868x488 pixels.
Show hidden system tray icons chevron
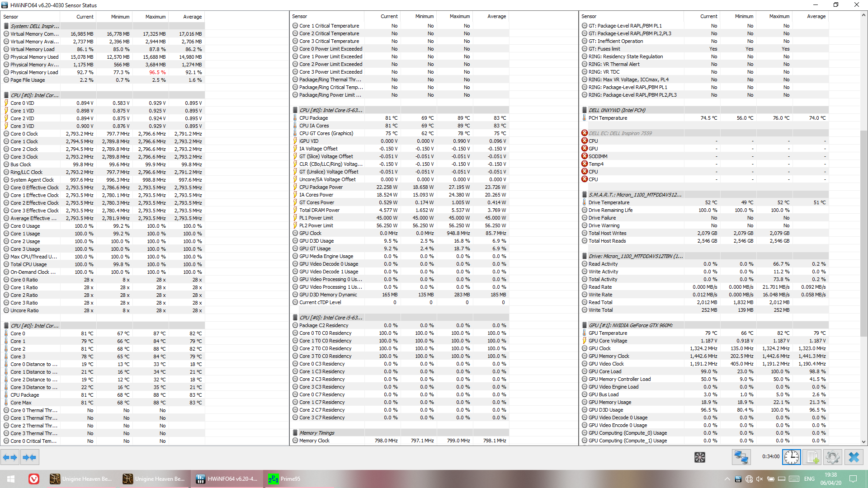click(727, 479)
